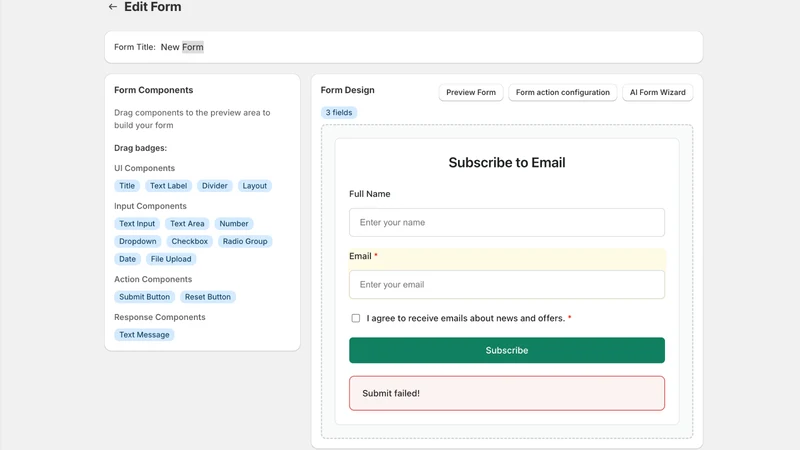This screenshot has width=800, height=450.
Task: Open Form action configuration
Action: coord(562,92)
